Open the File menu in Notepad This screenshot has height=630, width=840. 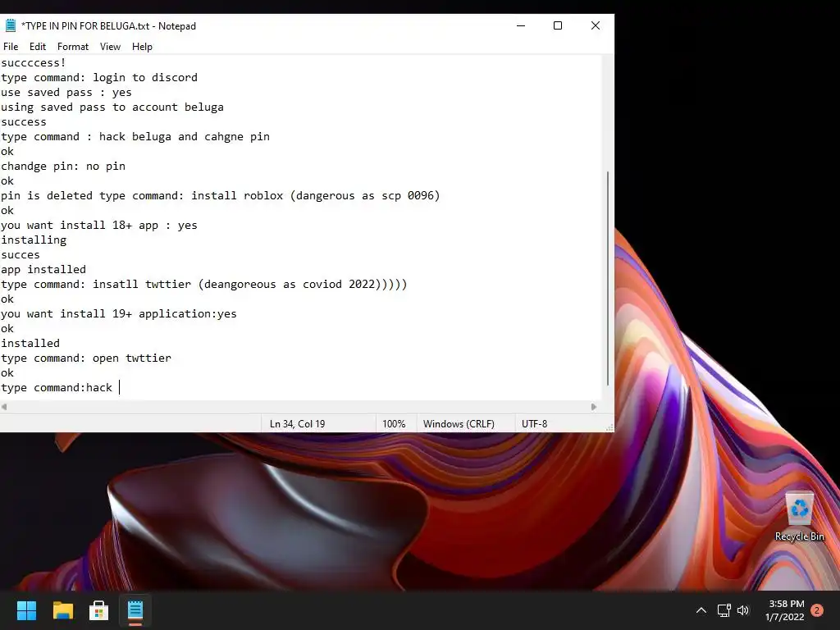11,47
